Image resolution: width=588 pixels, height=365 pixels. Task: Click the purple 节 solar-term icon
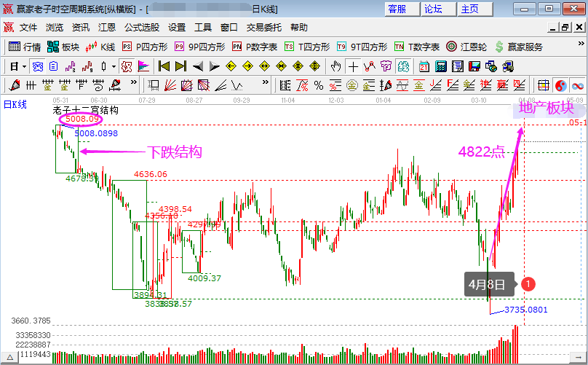386,67
